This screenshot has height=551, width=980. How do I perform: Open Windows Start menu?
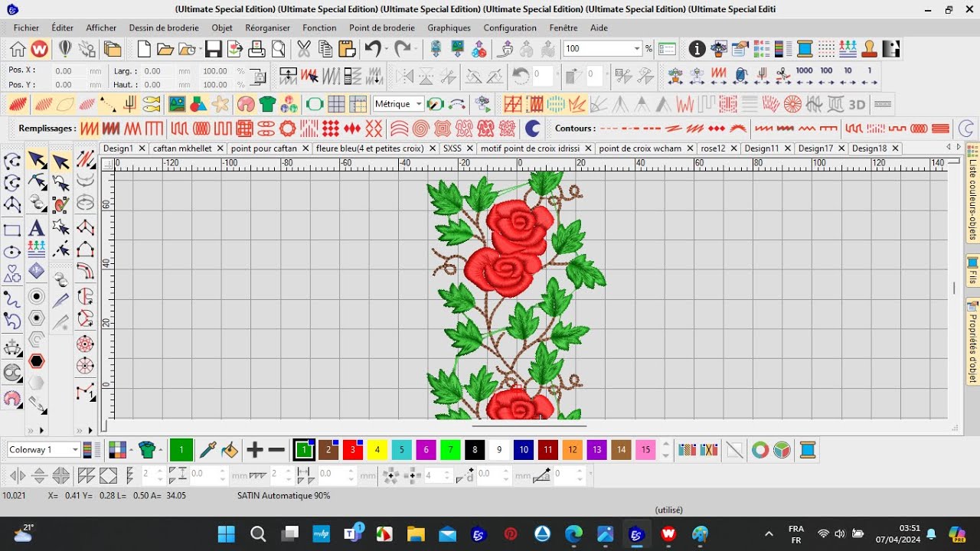pyautogui.click(x=227, y=533)
